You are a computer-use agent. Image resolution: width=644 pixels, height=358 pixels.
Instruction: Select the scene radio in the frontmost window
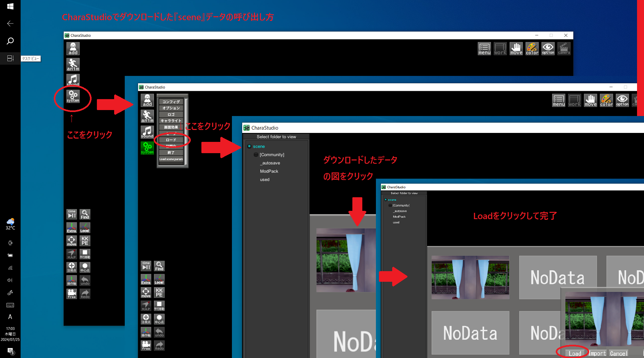pos(386,200)
